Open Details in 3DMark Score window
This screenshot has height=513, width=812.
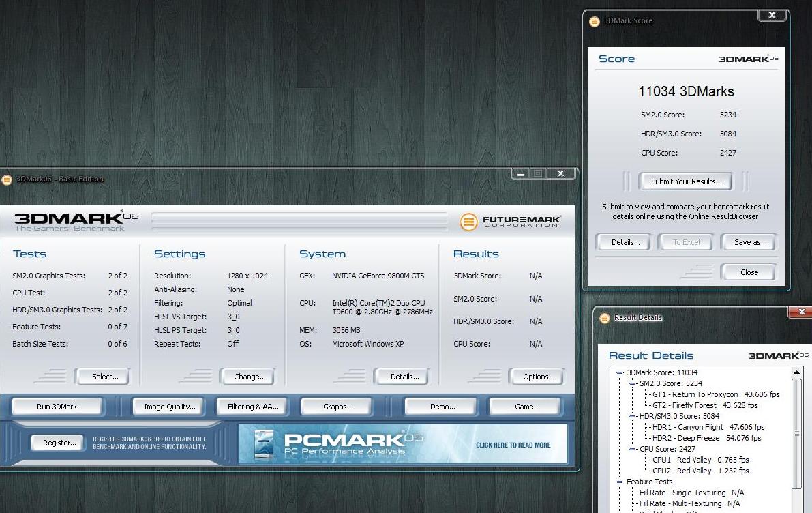625,242
